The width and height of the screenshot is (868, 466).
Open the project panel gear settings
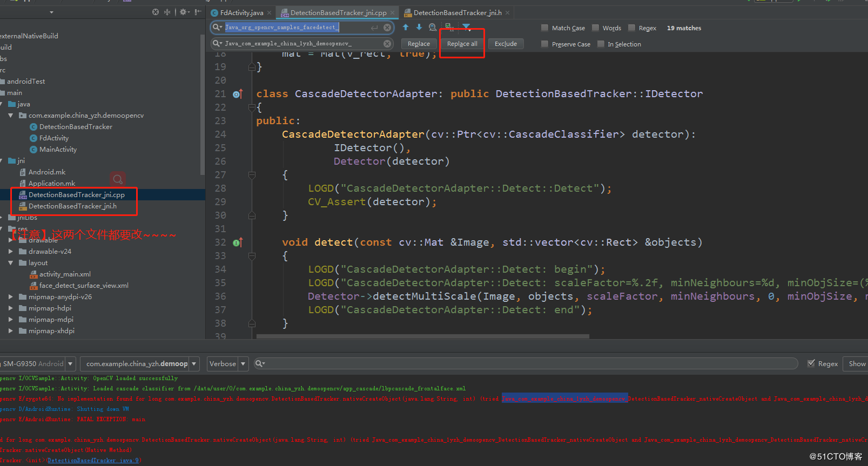185,12
